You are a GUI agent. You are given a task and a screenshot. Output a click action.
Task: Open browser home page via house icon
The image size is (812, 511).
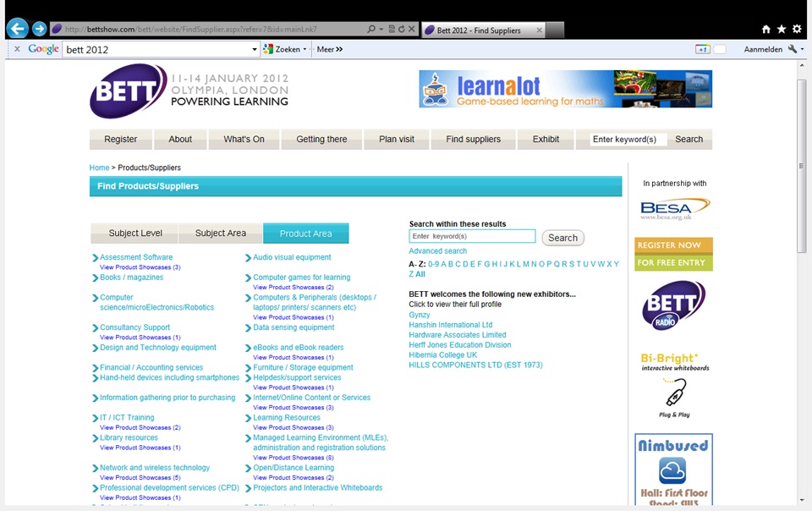point(766,29)
